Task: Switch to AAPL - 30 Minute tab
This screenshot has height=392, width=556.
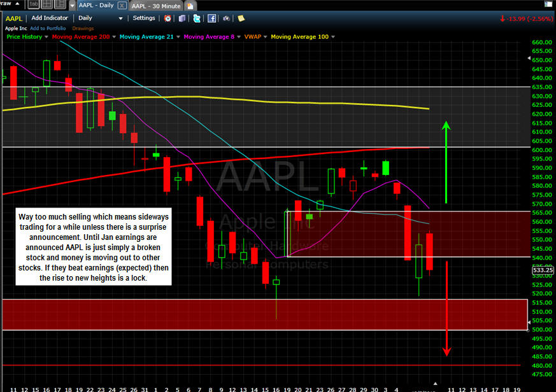Action: pyautogui.click(x=157, y=5)
